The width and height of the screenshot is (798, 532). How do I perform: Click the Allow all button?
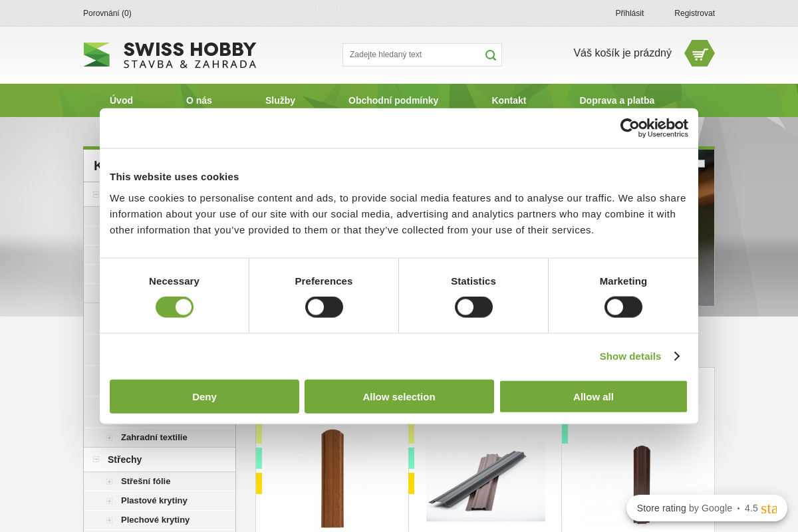[x=593, y=396]
